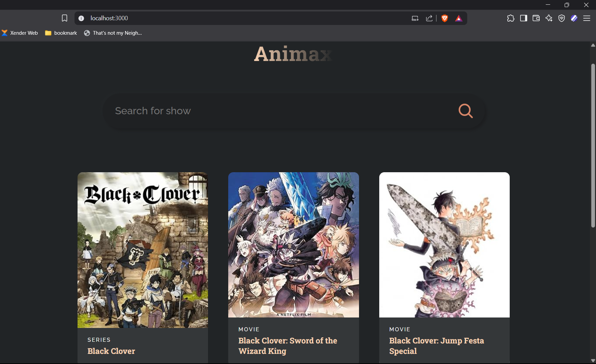The height and width of the screenshot is (364, 596).
Task: Click the Brave Rewards triangle icon
Action: coord(458,19)
